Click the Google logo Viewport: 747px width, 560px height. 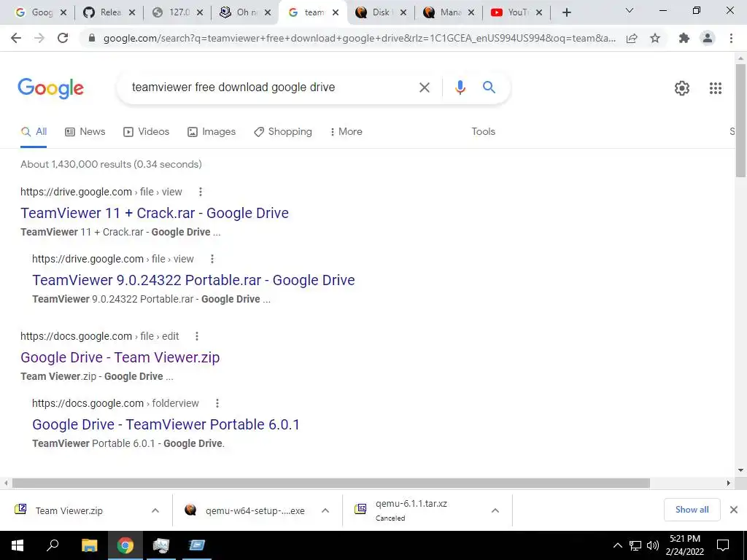coord(51,88)
